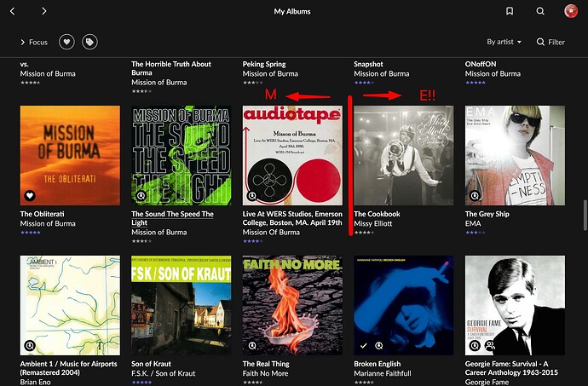Image resolution: width=588 pixels, height=386 pixels.
Task: Click the Filter button
Action: coord(551,42)
